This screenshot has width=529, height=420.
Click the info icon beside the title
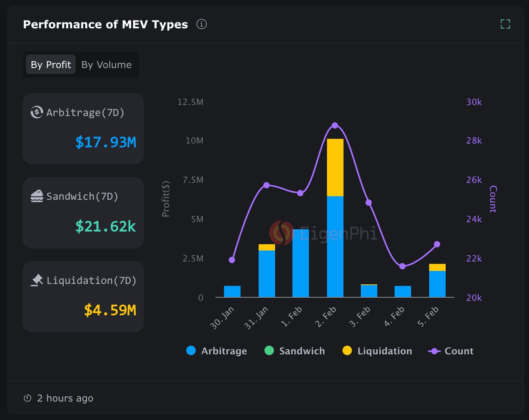click(202, 24)
